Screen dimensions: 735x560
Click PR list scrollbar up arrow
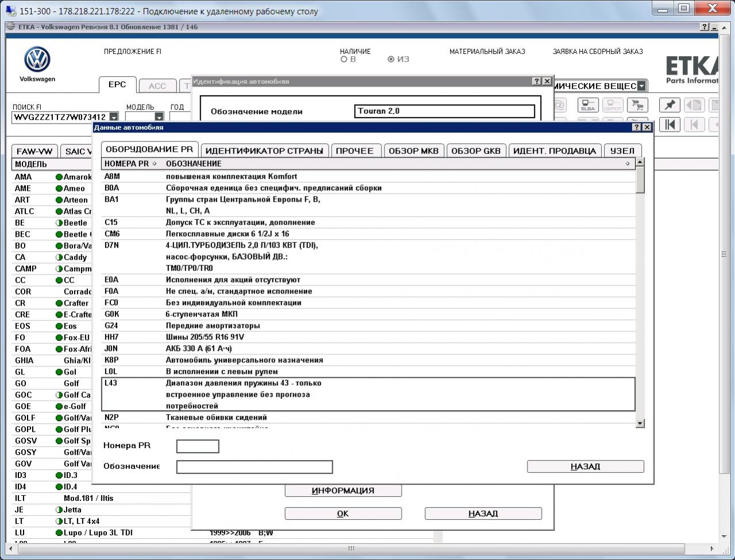(x=640, y=163)
